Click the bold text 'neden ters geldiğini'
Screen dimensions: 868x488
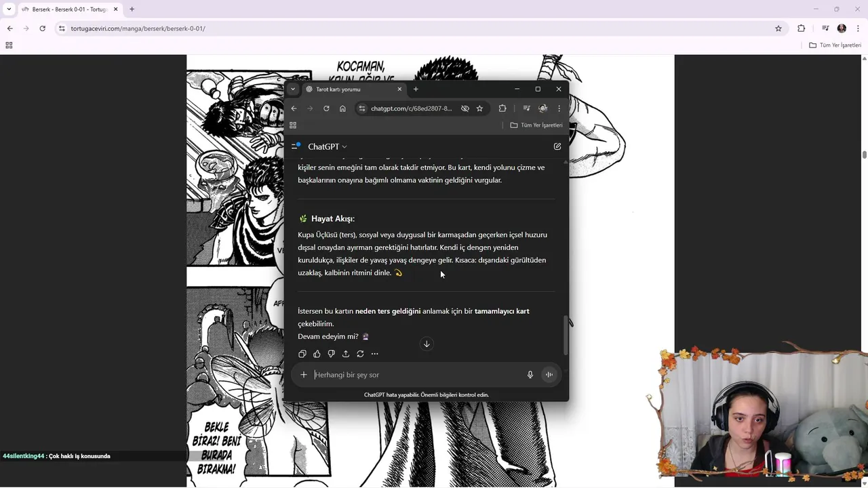pos(388,311)
